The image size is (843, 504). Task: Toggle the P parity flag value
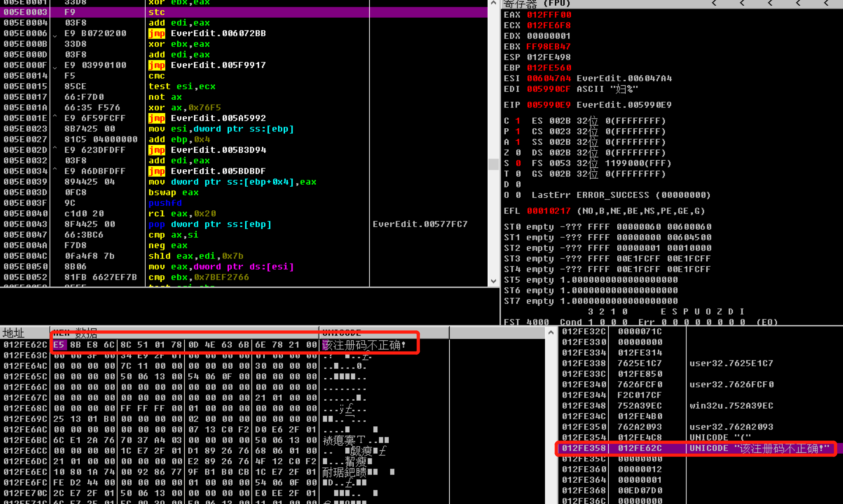point(518,132)
